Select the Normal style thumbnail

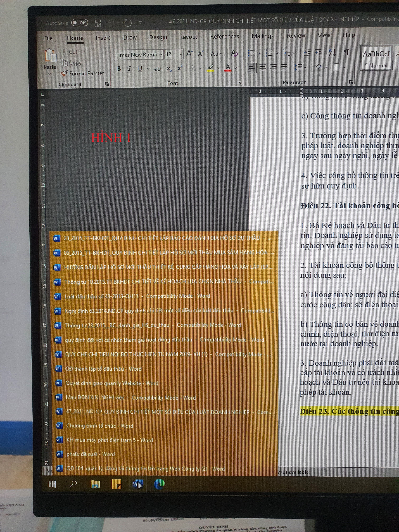(x=376, y=58)
